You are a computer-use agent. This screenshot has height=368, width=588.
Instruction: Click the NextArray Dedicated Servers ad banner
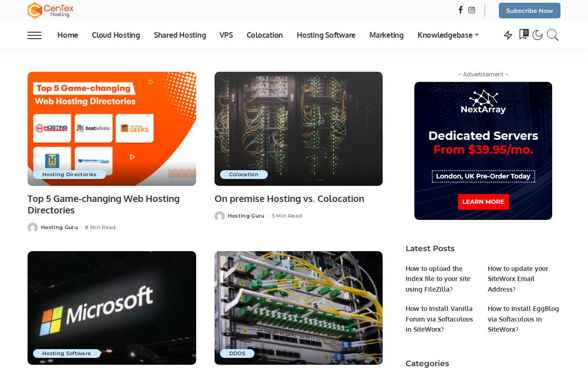pyautogui.click(x=483, y=151)
